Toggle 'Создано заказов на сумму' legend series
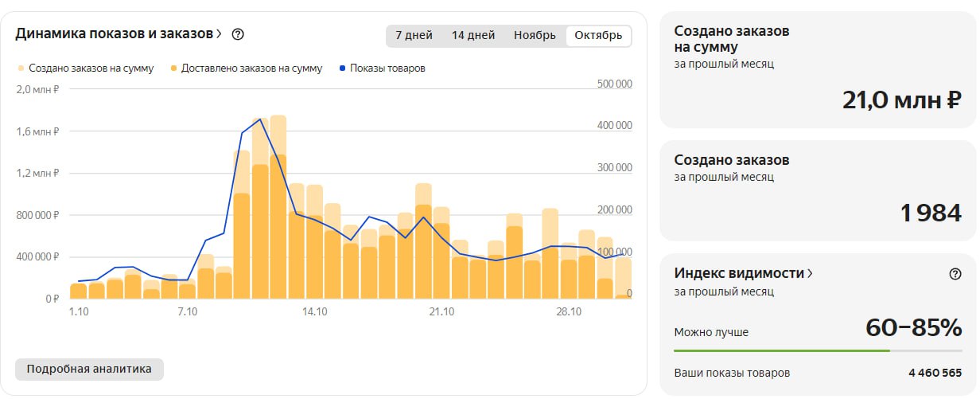Screen dimensions: 980x399 pos(86,68)
